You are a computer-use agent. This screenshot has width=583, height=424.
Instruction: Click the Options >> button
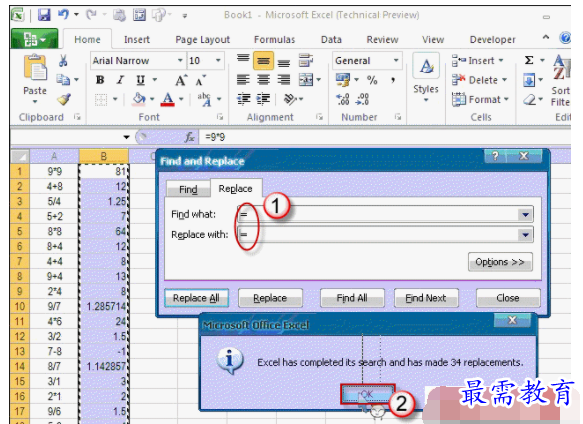click(500, 262)
